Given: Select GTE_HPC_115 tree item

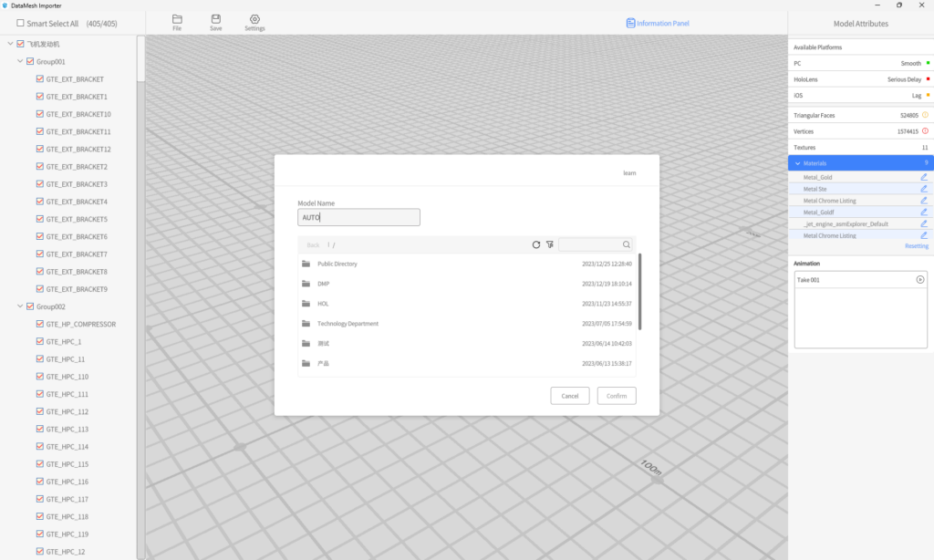Looking at the screenshot, I should pyautogui.click(x=67, y=464).
